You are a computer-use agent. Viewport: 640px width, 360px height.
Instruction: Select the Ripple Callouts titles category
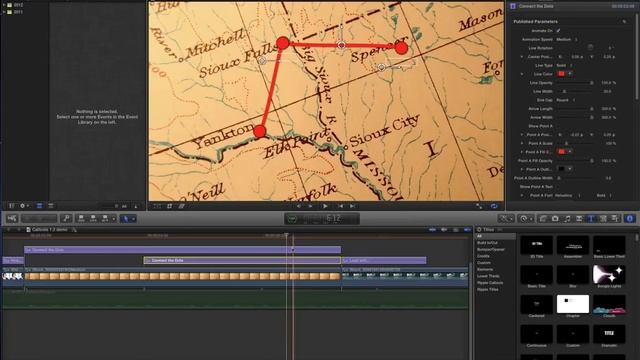[490, 283]
